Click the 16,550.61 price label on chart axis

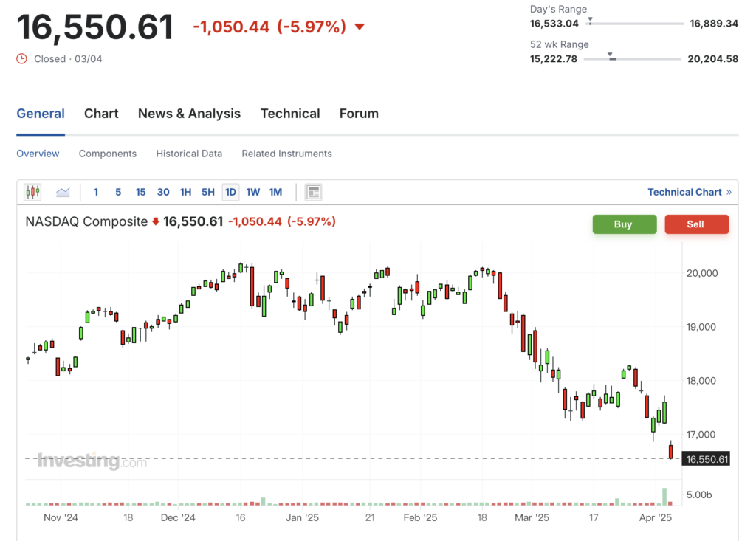pyautogui.click(x=706, y=459)
